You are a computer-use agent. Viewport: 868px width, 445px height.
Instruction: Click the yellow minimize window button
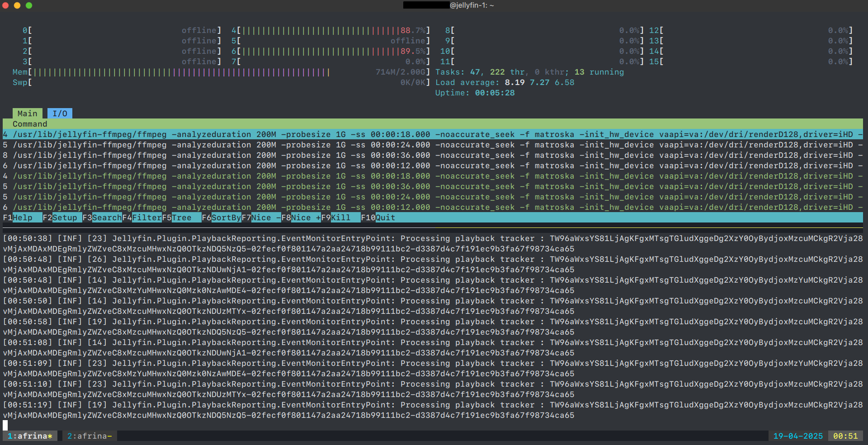click(17, 5)
